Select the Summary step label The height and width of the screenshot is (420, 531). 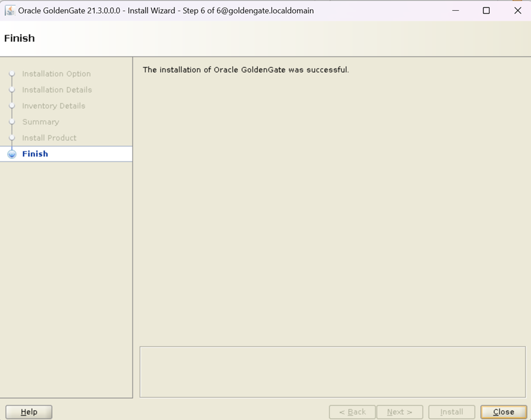[40, 122]
